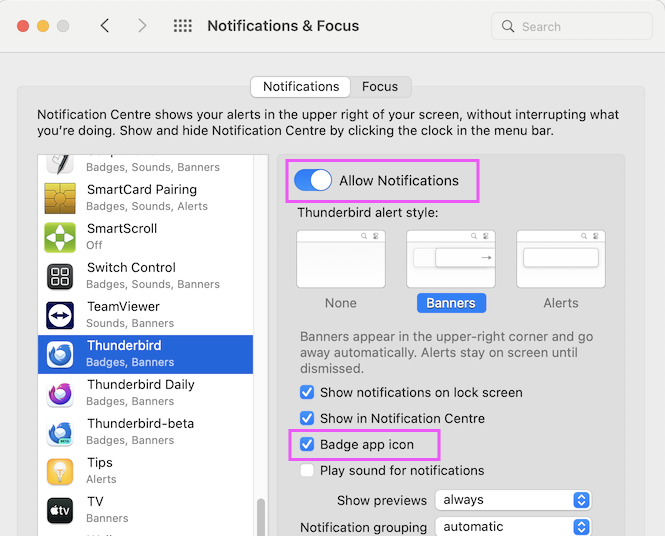Click the Tips lightbulb icon
665x536 pixels.
click(60, 471)
